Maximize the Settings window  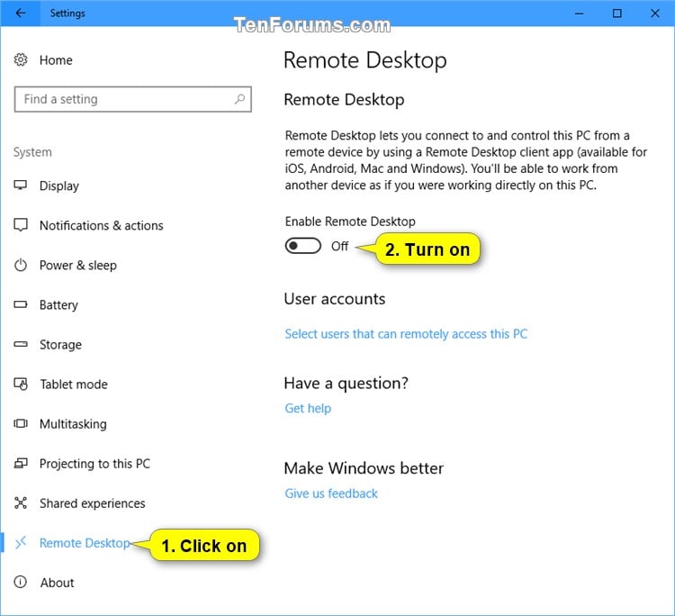click(616, 14)
